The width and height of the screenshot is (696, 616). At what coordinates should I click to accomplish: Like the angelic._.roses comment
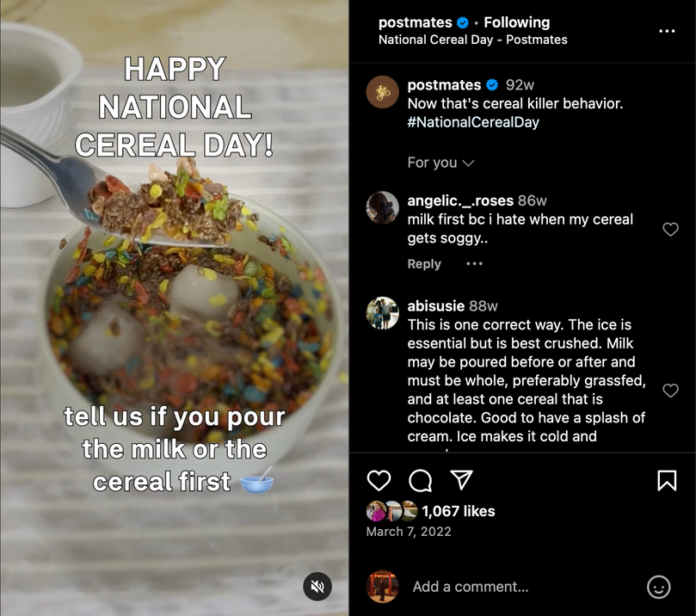click(x=671, y=229)
